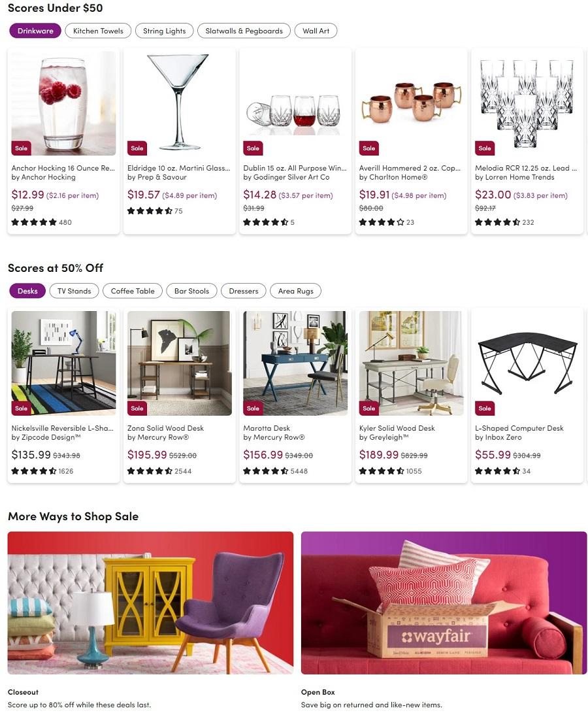The image size is (588, 713).
Task: Open the L-Shaped Computer Desk image
Action: click(527, 363)
